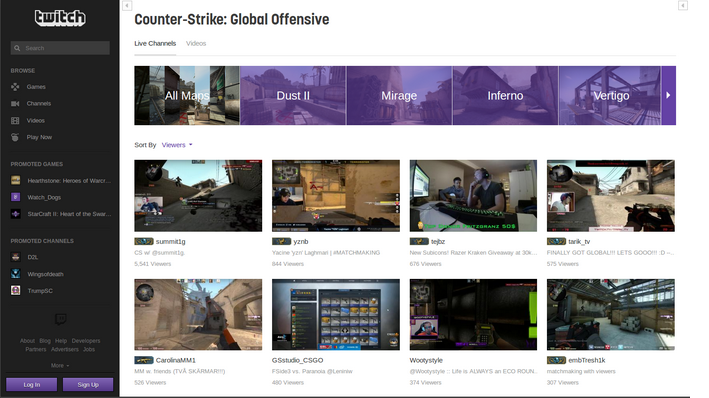The image size is (709, 398).
Task: Click yznb's rank badge icon
Action: 281,242
